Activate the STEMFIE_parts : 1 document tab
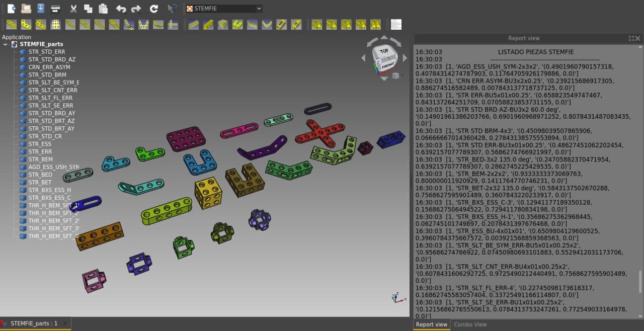 (x=34, y=323)
